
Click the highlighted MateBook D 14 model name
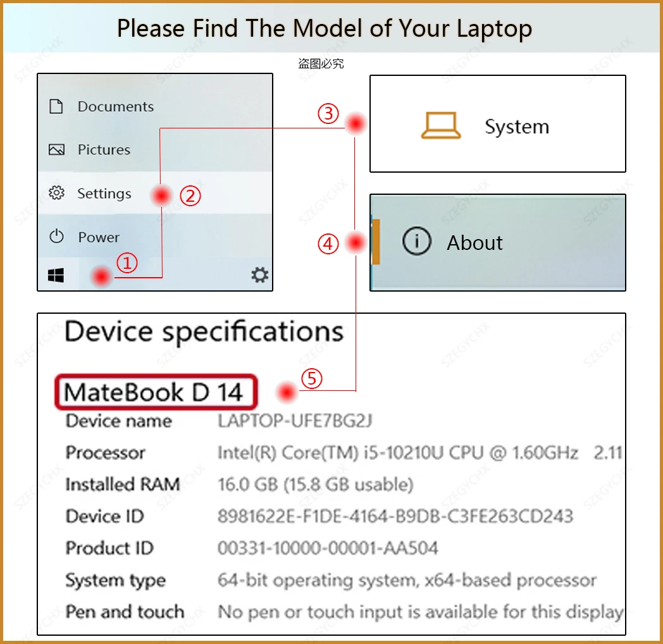[155, 392]
